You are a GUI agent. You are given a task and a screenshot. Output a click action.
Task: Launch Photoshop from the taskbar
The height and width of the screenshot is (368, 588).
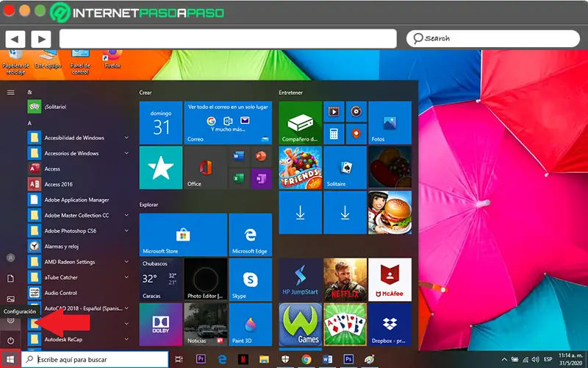348,359
